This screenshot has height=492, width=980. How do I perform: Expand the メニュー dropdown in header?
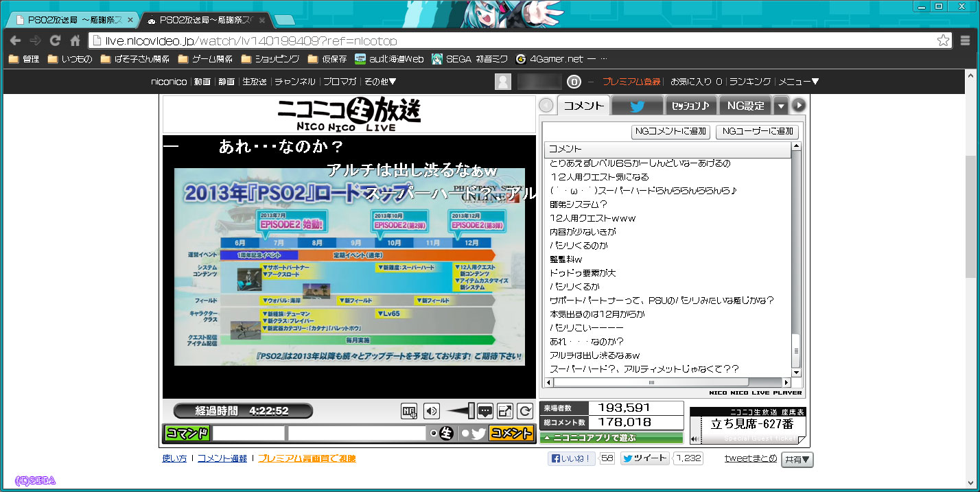click(799, 82)
